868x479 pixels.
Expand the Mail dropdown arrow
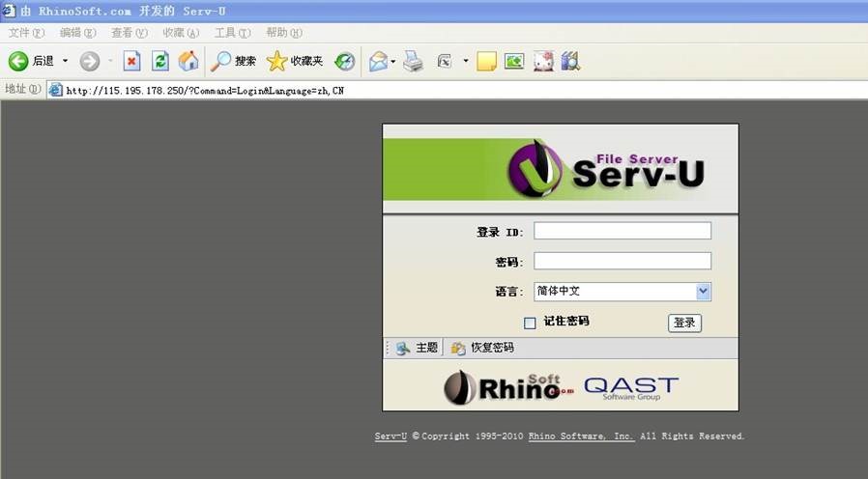[x=393, y=62]
